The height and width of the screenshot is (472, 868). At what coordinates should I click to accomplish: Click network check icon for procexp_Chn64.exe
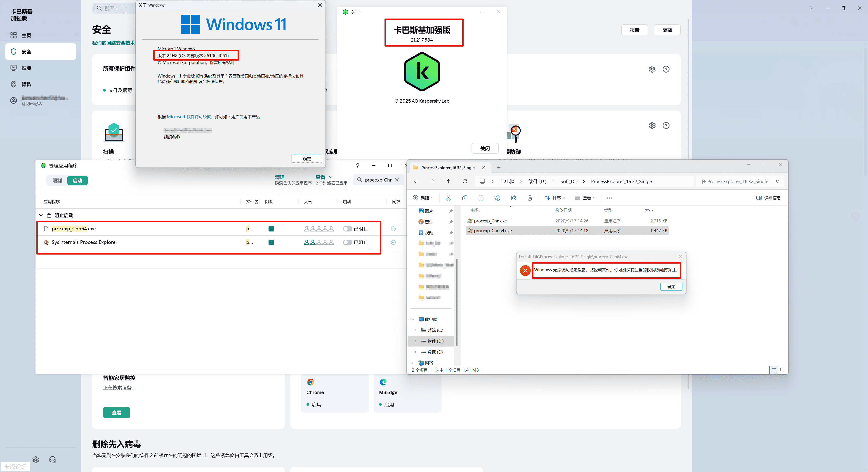[x=393, y=229]
